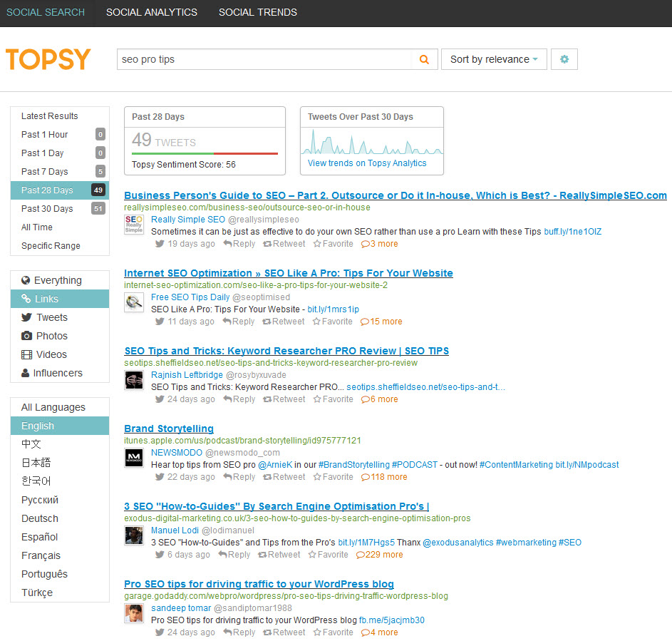672x641 pixels.
Task: Select English language filter
Action: 60,426
